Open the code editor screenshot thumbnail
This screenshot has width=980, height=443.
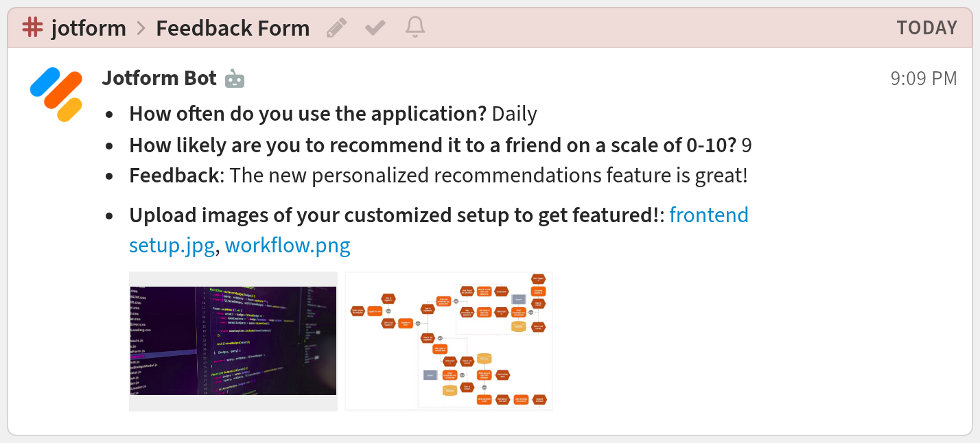point(233,341)
